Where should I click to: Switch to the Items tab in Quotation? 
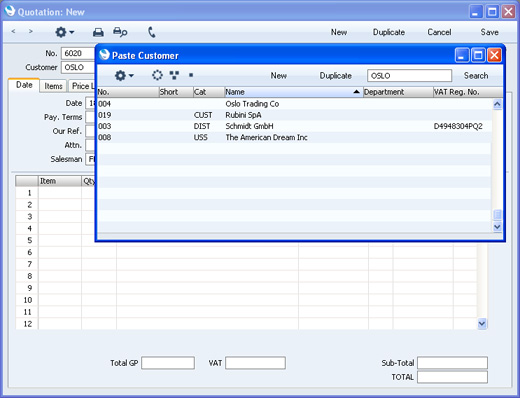pyautogui.click(x=53, y=86)
